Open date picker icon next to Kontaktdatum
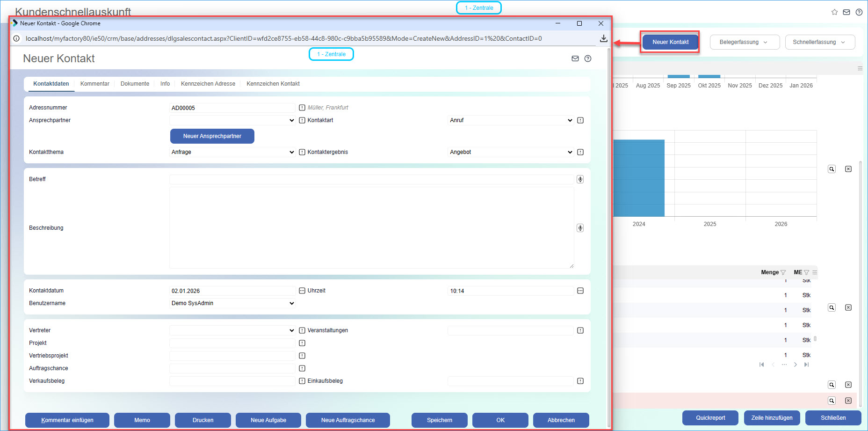The width and height of the screenshot is (868, 431). point(302,291)
